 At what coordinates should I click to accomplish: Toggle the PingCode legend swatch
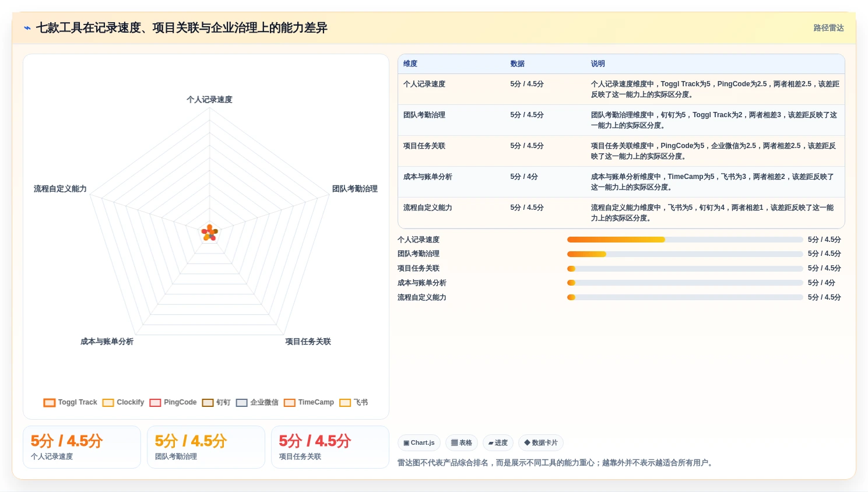(155, 403)
